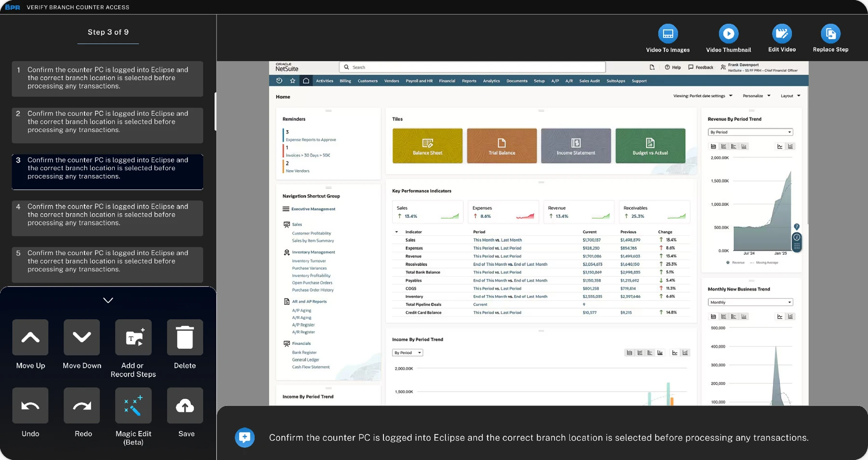Open the Income Statement tile
868x460 pixels.
(x=576, y=146)
